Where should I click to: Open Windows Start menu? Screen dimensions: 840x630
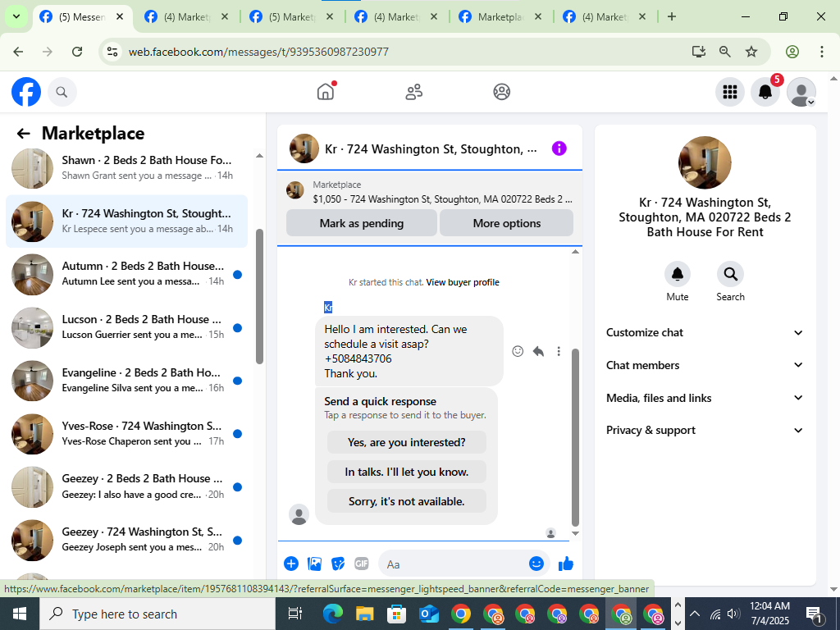(20, 614)
